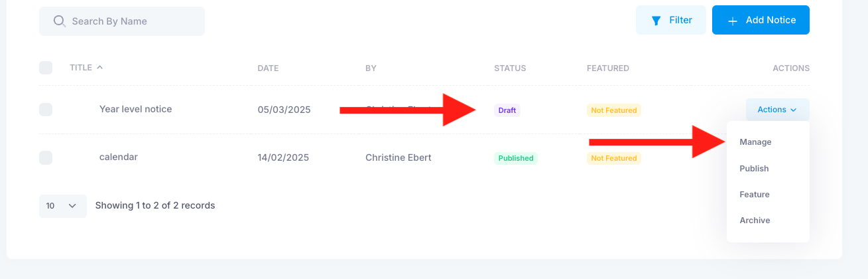Expand the records-per-page dropdown showing 10
The width and height of the screenshot is (868, 279).
click(x=63, y=206)
